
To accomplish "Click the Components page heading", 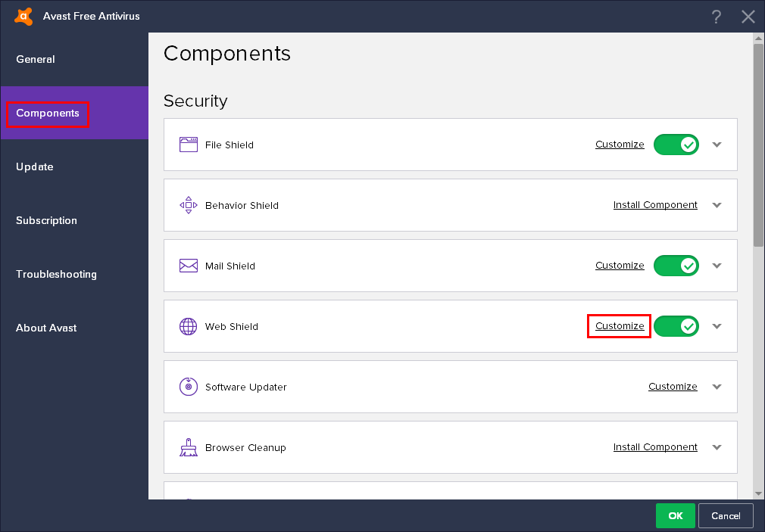I will [227, 54].
